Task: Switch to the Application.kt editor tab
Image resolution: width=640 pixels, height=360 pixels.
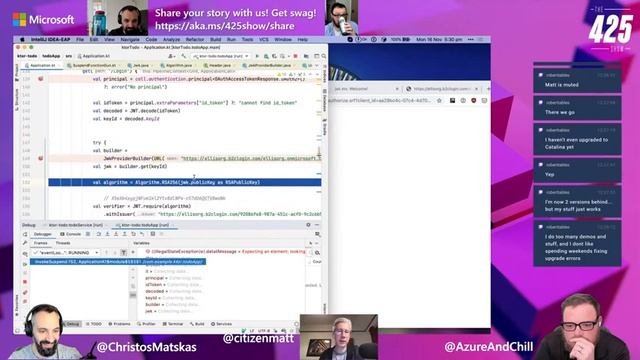Action: click(x=42, y=65)
